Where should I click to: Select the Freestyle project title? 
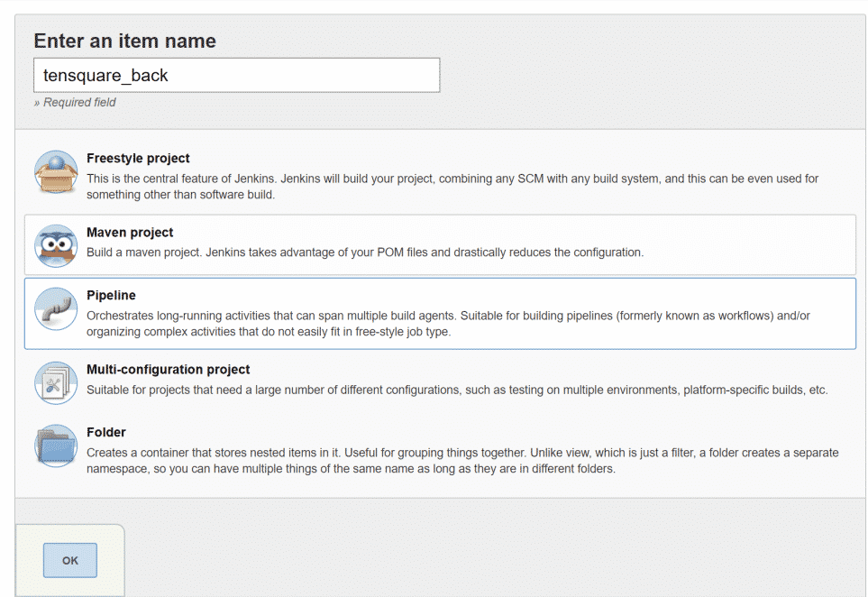[x=138, y=159]
